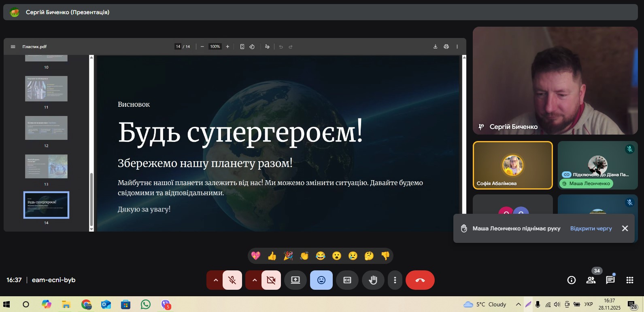Image resolution: width=644 pixels, height=312 pixels.
Task: Click the fit to page icon
Action: (242, 46)
